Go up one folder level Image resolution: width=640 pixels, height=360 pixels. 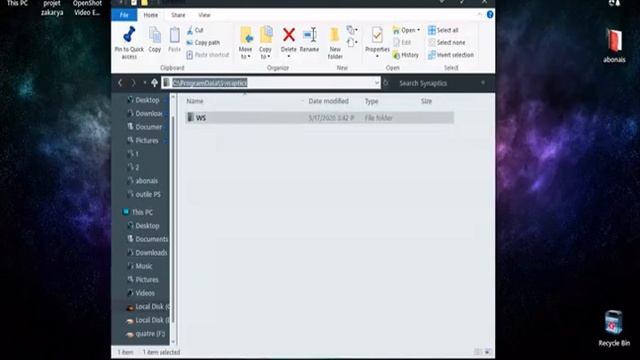pos(154,83)
